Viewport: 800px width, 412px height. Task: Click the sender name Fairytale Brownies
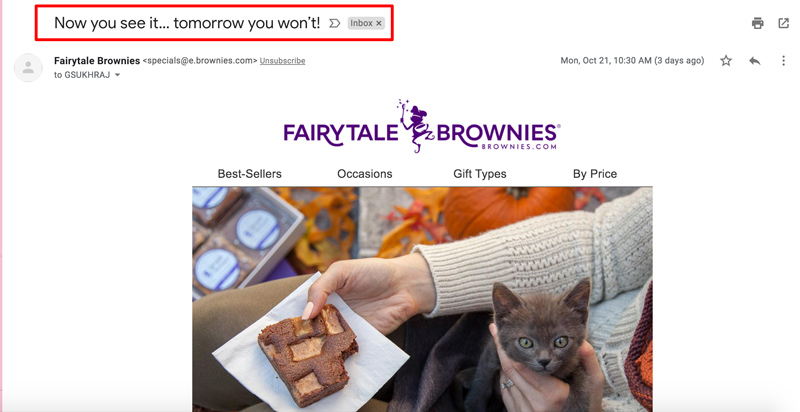[97, 61]
